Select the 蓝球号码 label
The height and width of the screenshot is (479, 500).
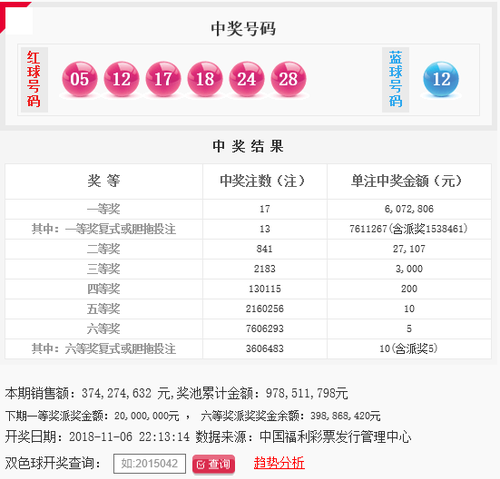pyautogui.click(x=395, y=79)
